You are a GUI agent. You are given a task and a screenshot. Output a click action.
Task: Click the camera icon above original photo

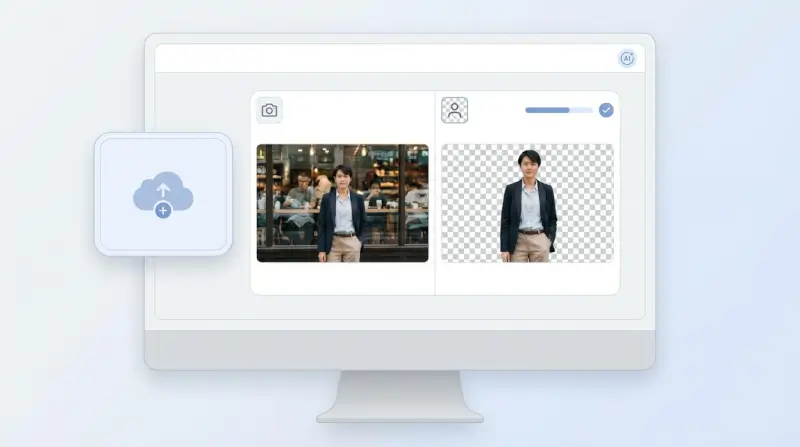[269, 110]
